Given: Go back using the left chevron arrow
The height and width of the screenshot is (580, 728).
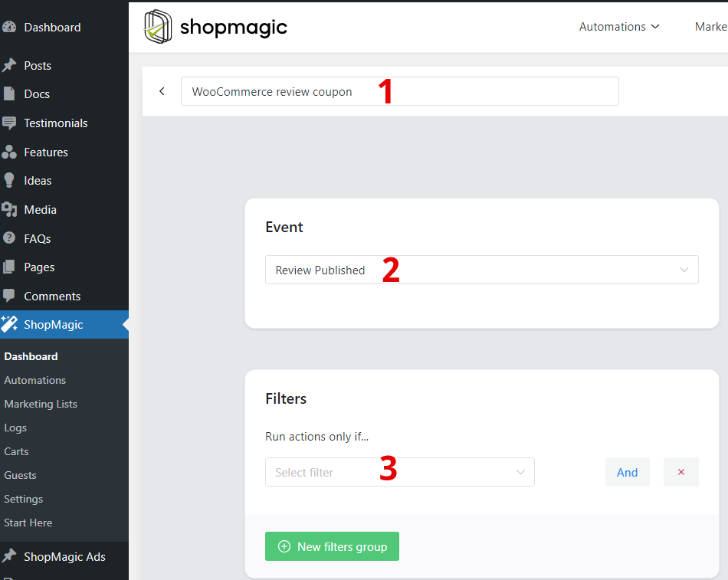Looking at the screenshot, I should point(162,91).
